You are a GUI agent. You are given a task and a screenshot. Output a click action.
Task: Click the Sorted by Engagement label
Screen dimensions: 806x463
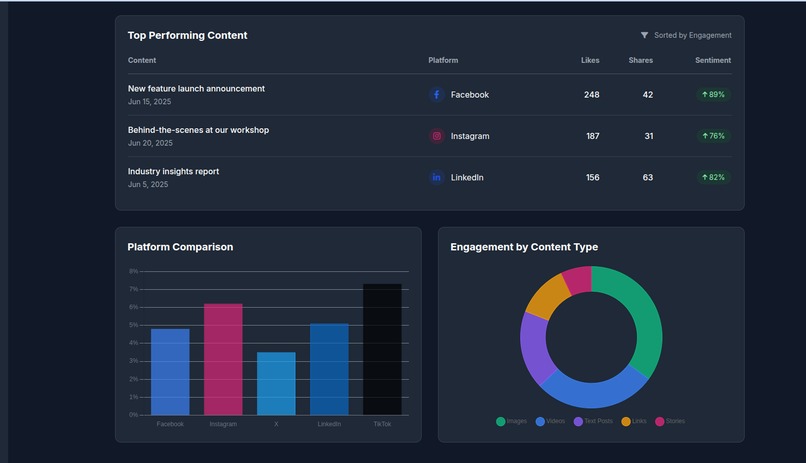(x=692, y=35)
